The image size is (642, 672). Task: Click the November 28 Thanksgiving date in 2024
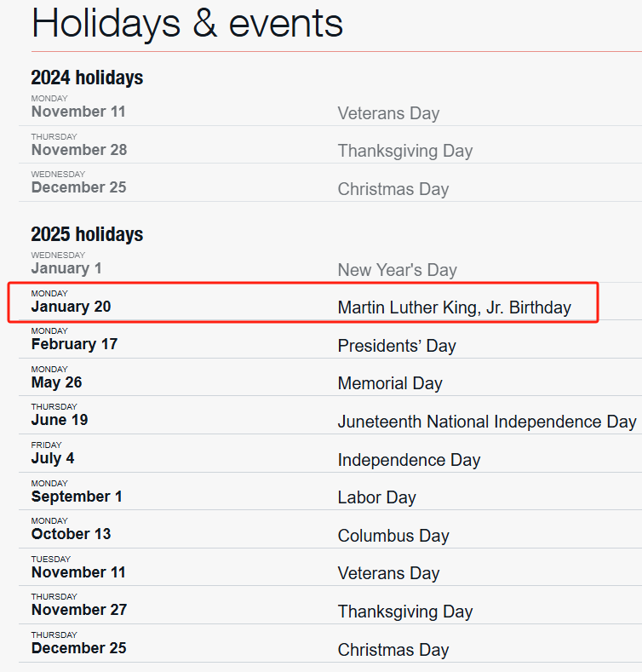click(x=79, y=150)
